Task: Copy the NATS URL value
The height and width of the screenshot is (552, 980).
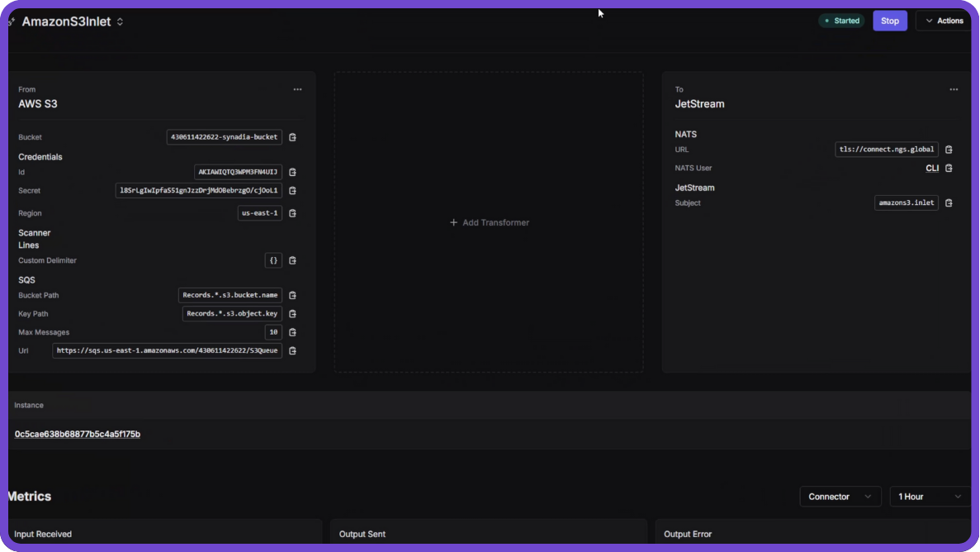Action: (949, 150)
